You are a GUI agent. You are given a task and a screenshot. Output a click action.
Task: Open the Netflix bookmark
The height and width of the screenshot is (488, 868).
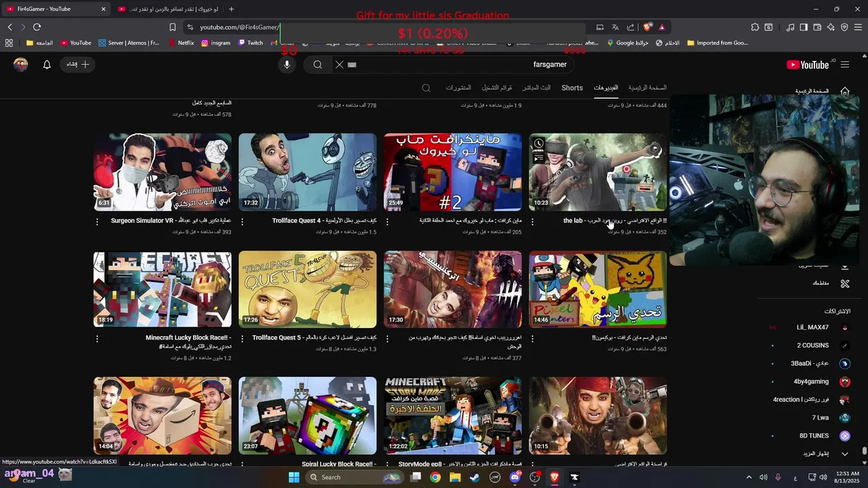tap(180, 43)
